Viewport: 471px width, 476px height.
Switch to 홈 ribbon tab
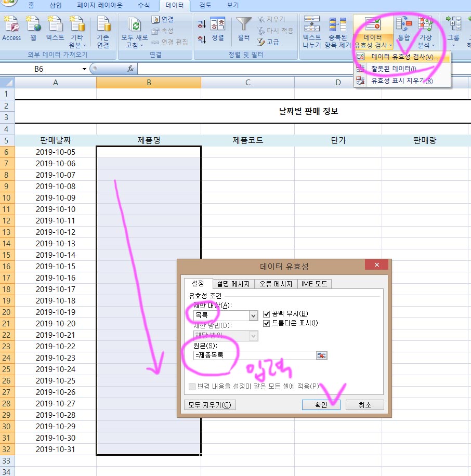(x=31, y=5)
